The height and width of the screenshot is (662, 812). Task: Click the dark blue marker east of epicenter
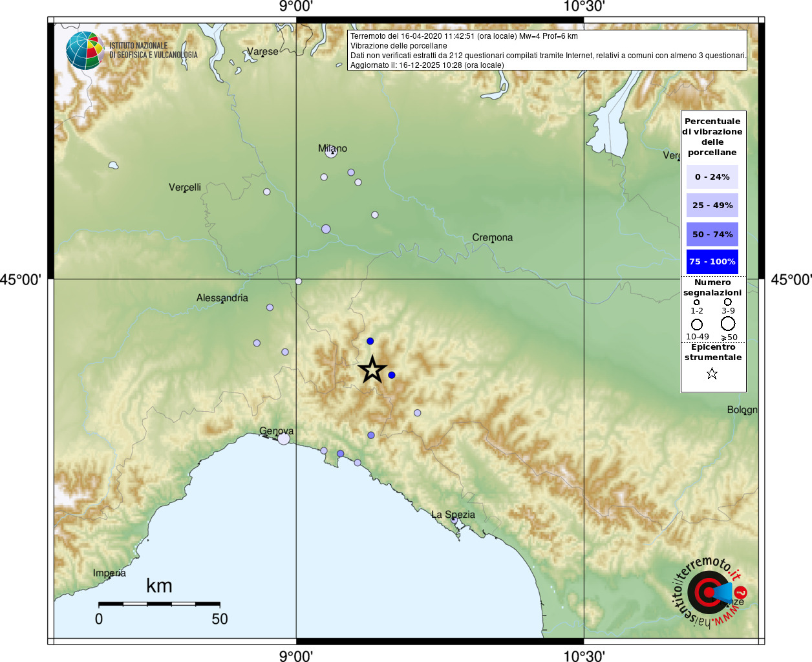click(392, 375)
